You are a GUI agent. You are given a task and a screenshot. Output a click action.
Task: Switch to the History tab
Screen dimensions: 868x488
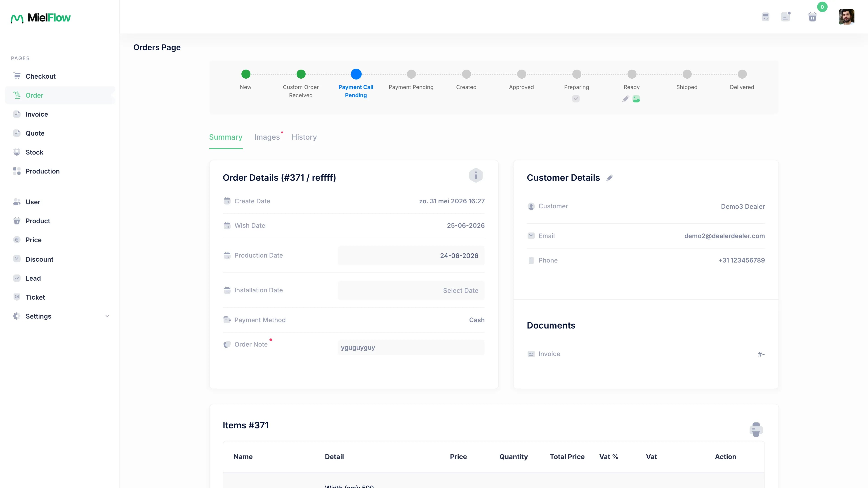tap(304, 137)
